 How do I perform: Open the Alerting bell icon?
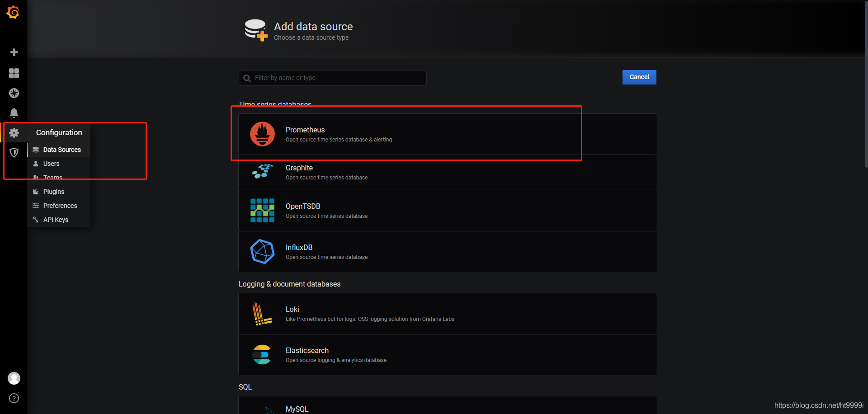(14, 113)
